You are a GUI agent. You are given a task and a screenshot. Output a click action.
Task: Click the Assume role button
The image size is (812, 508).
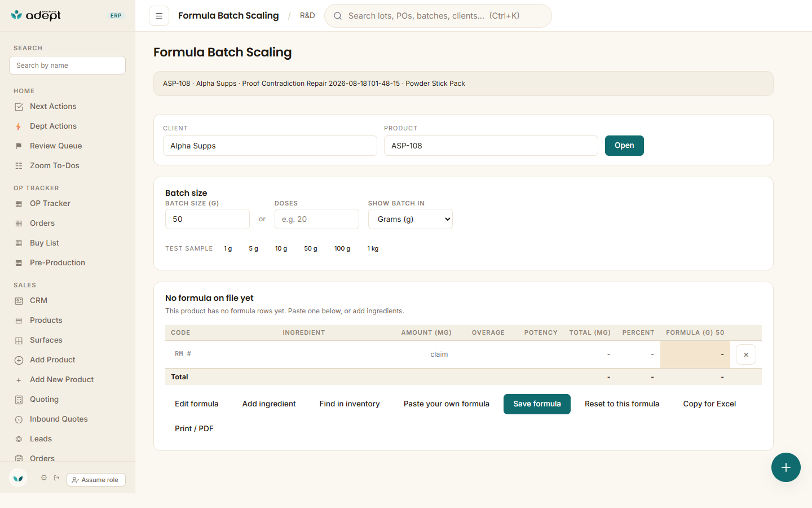96,480
